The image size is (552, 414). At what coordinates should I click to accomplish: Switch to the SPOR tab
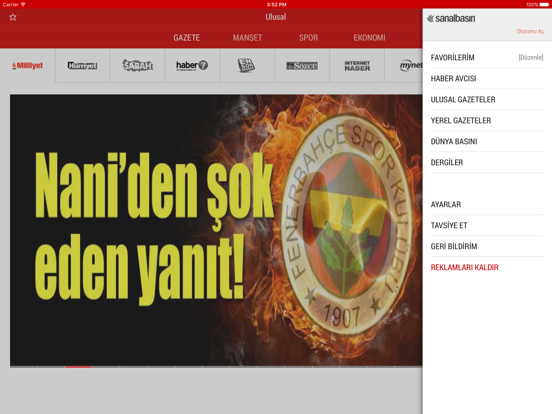coord(308,38)
